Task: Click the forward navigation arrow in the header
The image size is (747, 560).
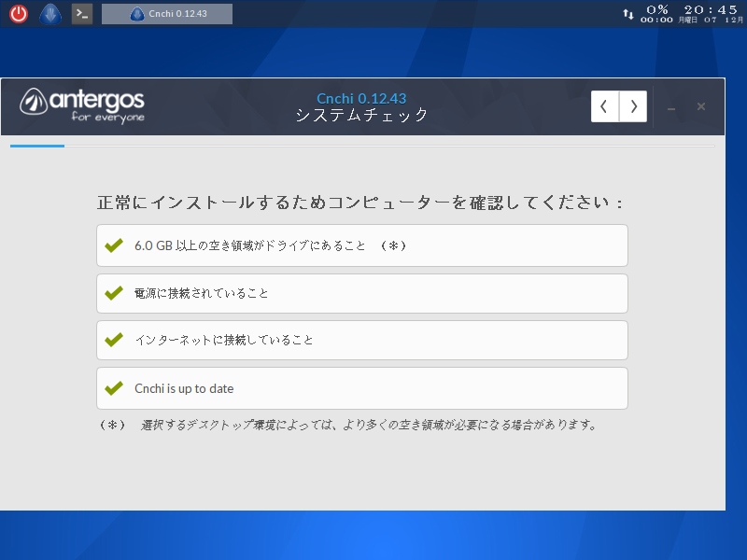Action: click(632, 105)
